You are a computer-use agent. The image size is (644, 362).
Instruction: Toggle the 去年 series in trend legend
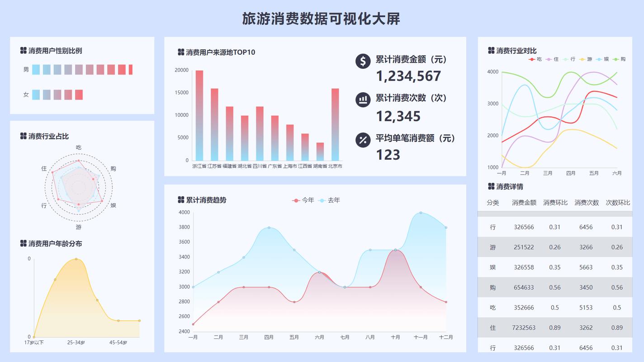[x=329, y=200]
